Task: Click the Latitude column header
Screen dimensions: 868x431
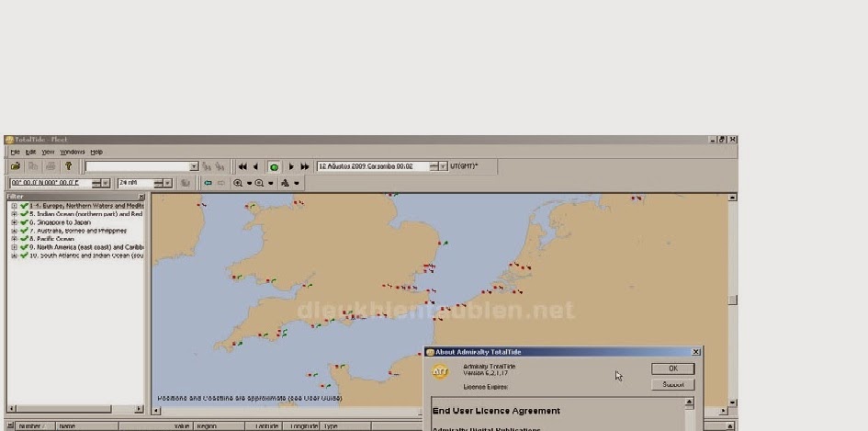Action: [x=264, y=426]
